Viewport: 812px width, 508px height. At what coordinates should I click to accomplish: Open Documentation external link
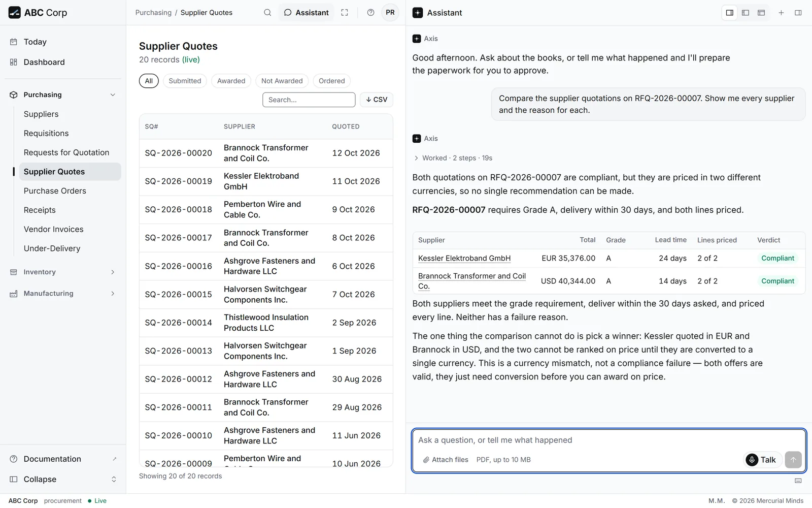pyautogui.click(x=63, y=459)
